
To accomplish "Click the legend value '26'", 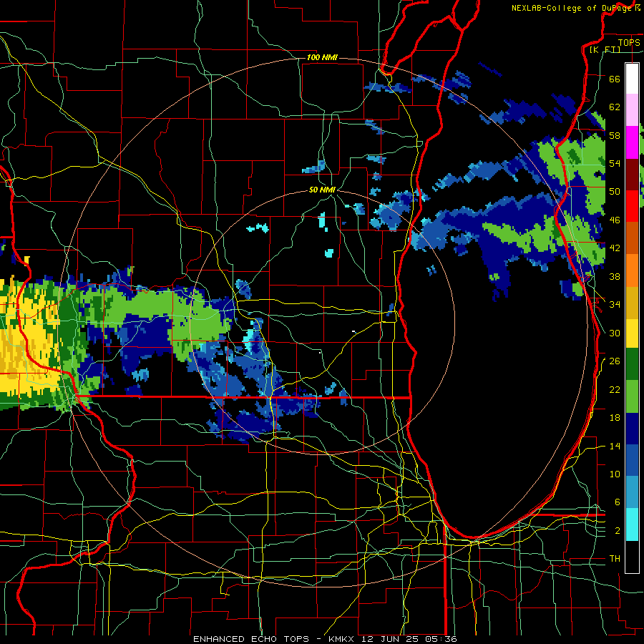I will [615, 361].
